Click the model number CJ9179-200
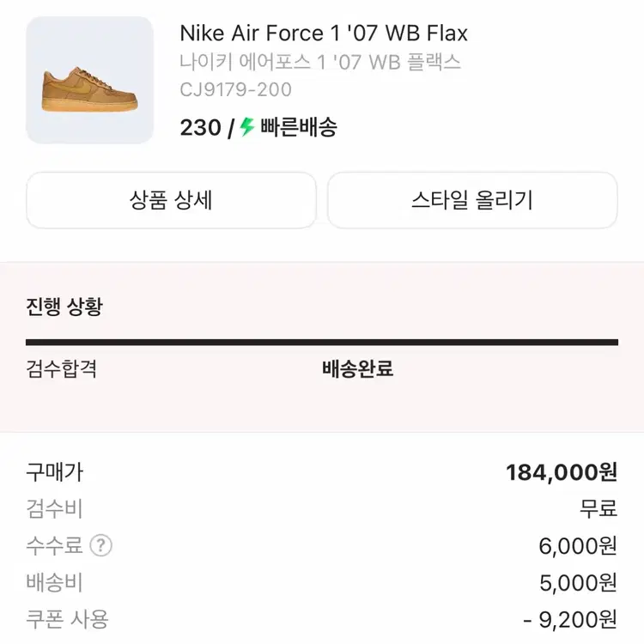 235,89
